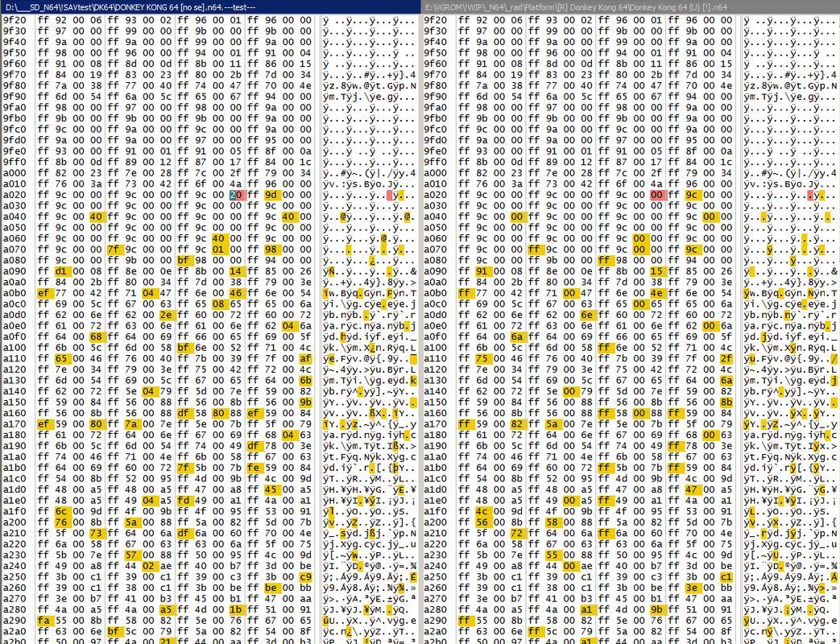Image resolution: width=840 pixels, height=644 pixels.
Task: Select highlighted byte 47 in right row a1d0
Action: click(692, 489)
